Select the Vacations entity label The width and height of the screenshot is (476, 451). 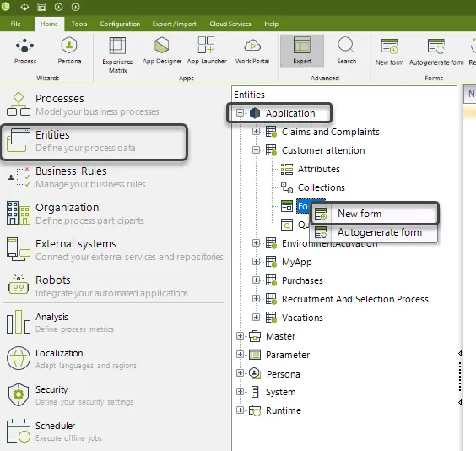click(302, 318)
